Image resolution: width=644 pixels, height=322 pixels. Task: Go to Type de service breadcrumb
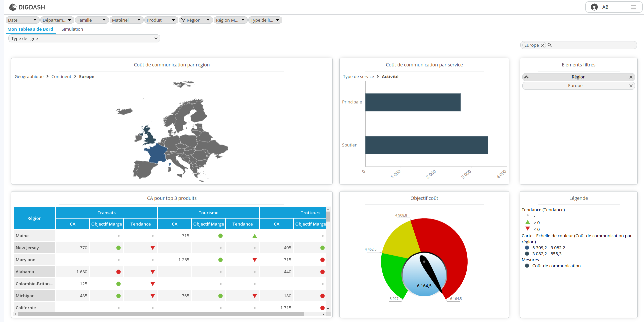pyautogui.click(x=358, y=76)
